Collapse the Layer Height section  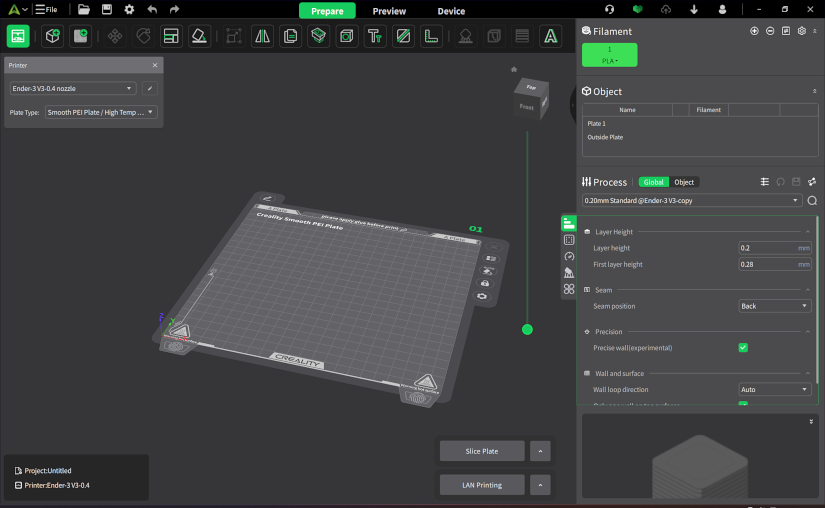tap(808, 232)
